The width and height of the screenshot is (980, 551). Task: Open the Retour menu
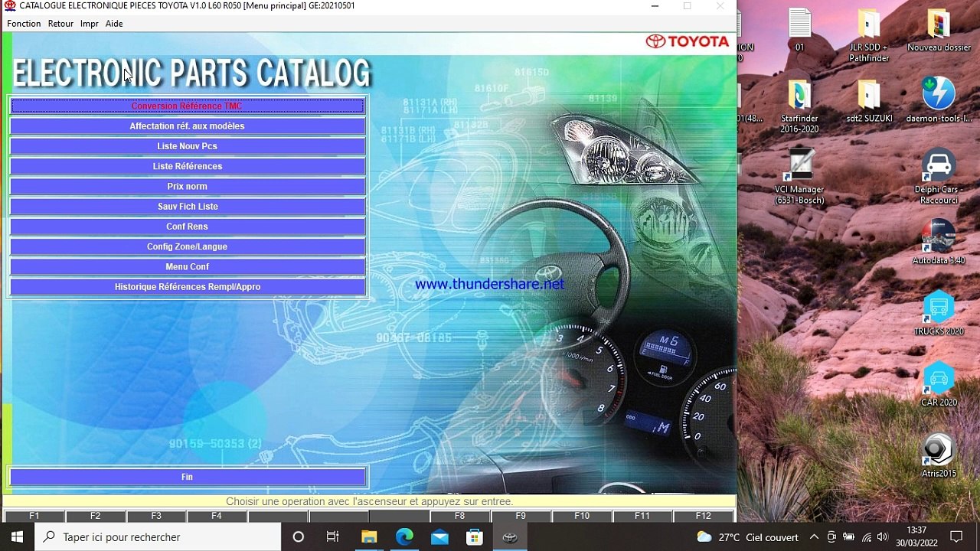tap(60, 24)
